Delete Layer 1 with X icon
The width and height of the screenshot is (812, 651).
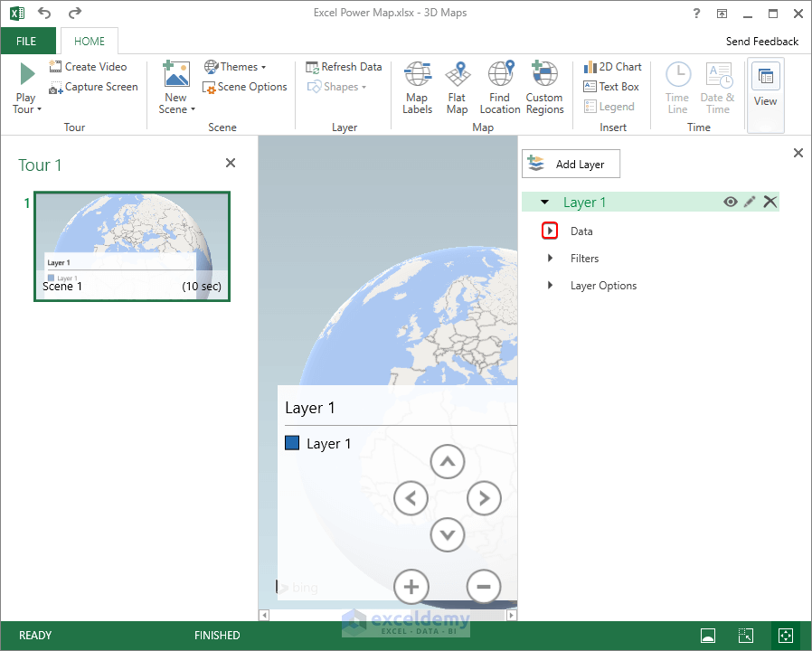coord(770,202)
